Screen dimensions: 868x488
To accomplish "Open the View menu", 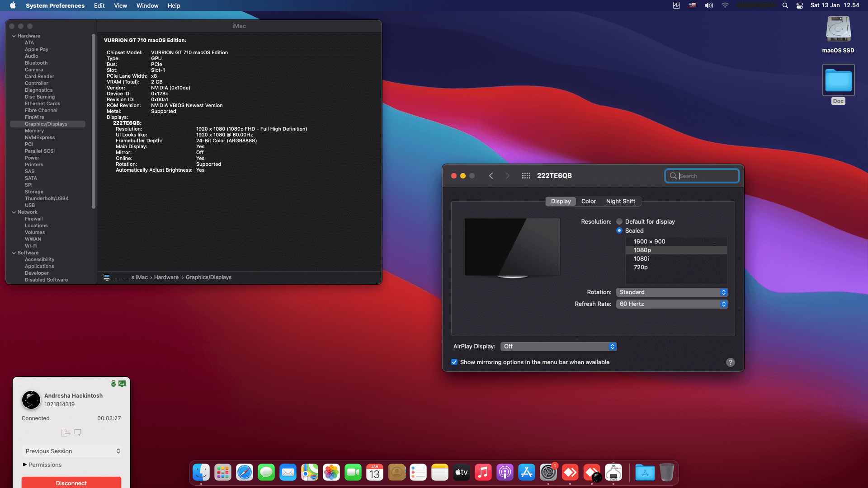I will pos(120,5).
